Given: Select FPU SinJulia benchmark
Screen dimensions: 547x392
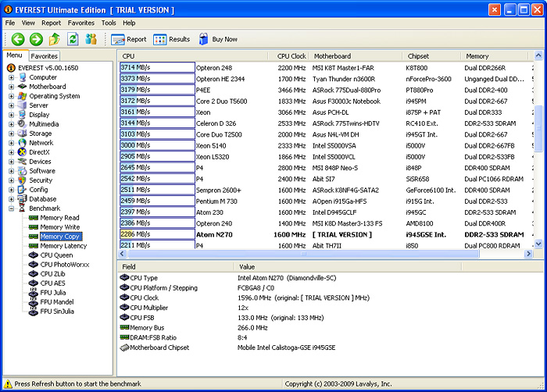Looking at the screenshot, I should (x=57, y=312).
